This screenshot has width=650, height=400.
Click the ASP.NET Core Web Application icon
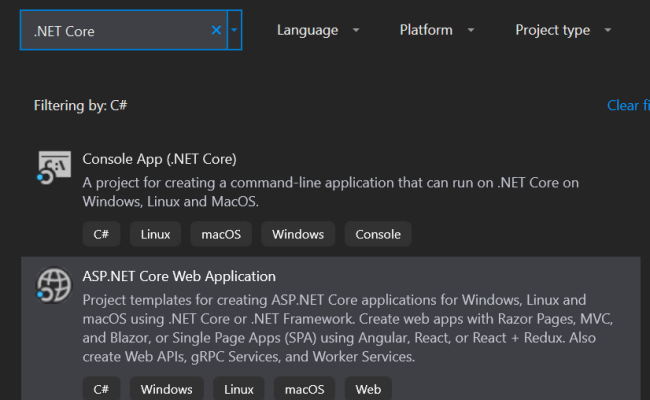tap(54, 285)
